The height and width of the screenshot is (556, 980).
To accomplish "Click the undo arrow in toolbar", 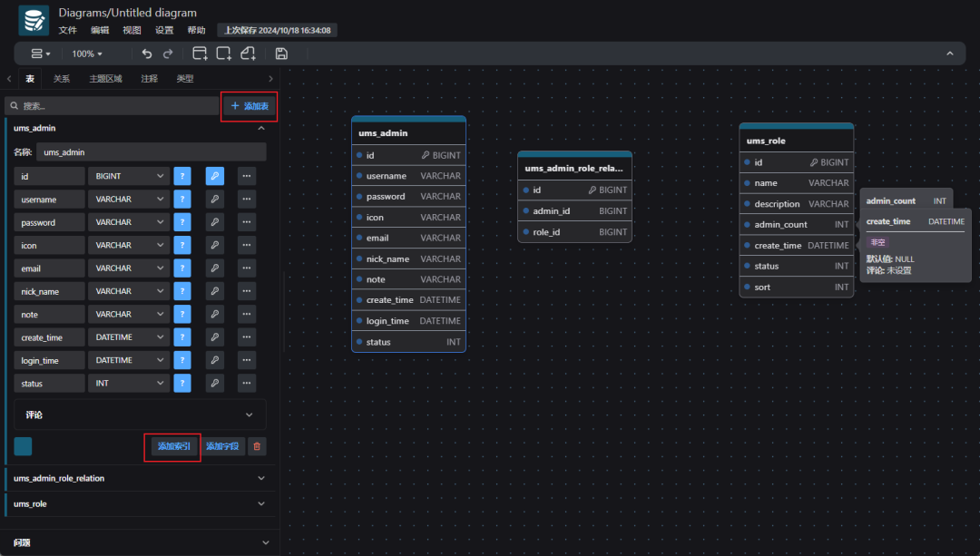I will tap(147, 54).
